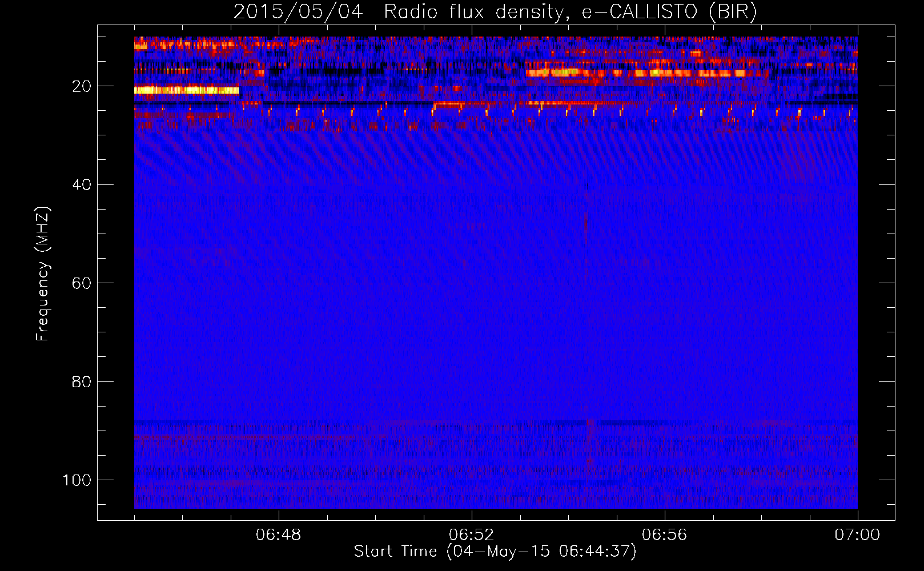Image resolution: width=924 pixels, height=571 pixels.
Task: Click the 20 MHz frequency tick label
Action: pos(82,86)
